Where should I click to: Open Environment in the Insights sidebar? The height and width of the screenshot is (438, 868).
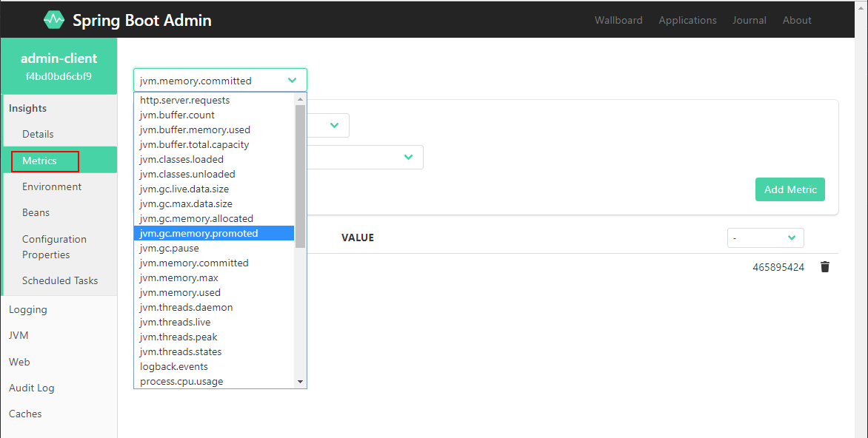pos(52,186)
